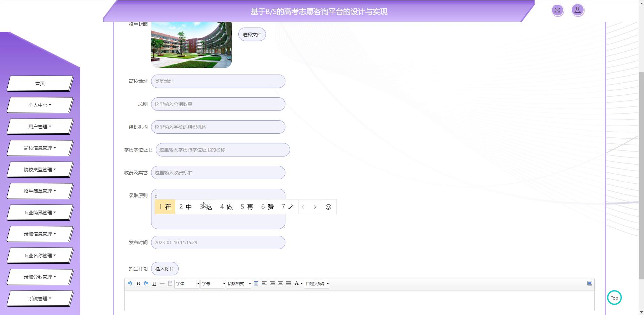Expand the 个人中心 sidebar menu
This screenshot has height=315, width=644.
click(40, 105)
